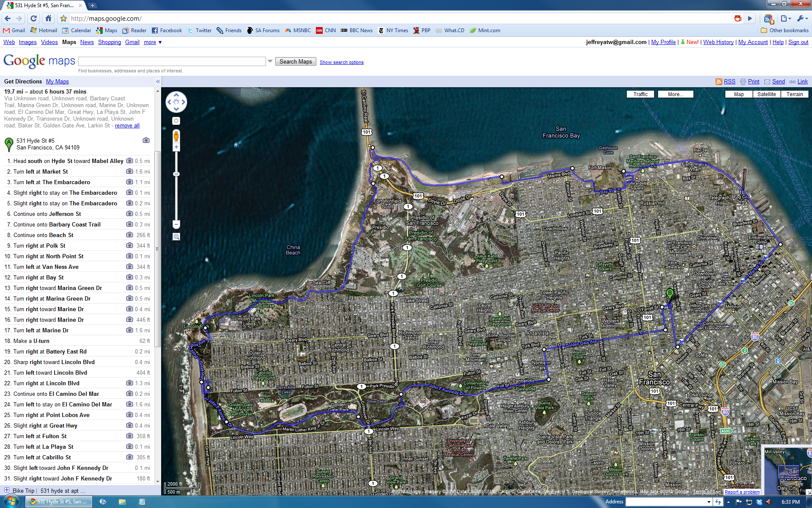Screen dimensions: 812x508
Task: Click the Send envelope icon
Action: (x=767, y=82)
